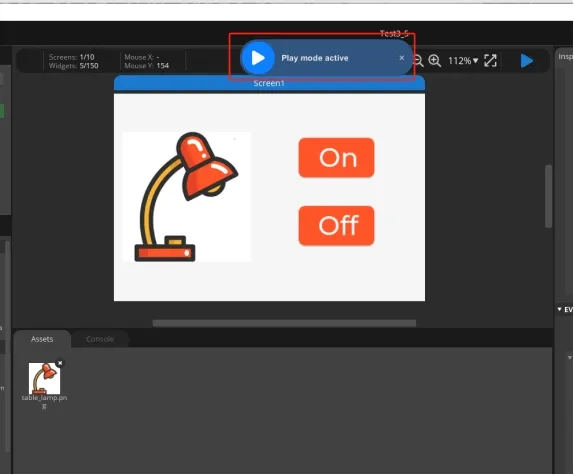This screenshot has height=475, width=574.
Task: Switch to the Console tab
Action: click(100, 339)
